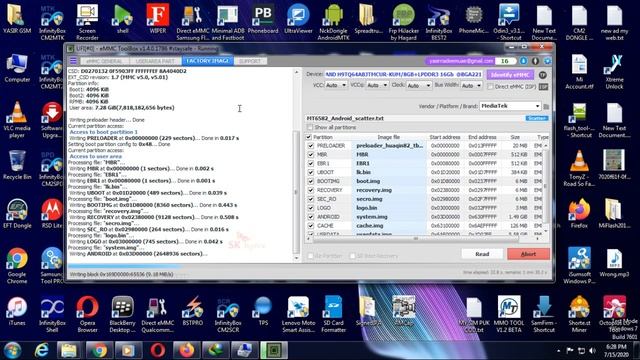The width and height of the screenshot is (640, 360).
Task: Select the system.img image file cell
Action: (389, 217)
